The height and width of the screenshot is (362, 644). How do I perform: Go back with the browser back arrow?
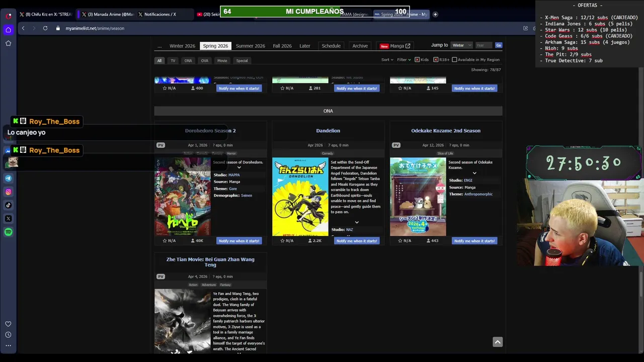tap(23, 28)
